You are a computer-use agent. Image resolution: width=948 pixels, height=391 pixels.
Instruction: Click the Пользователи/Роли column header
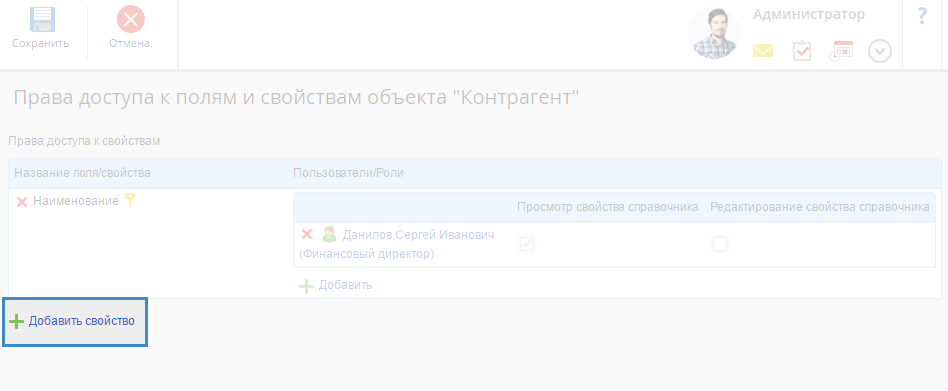coord(348,173)
